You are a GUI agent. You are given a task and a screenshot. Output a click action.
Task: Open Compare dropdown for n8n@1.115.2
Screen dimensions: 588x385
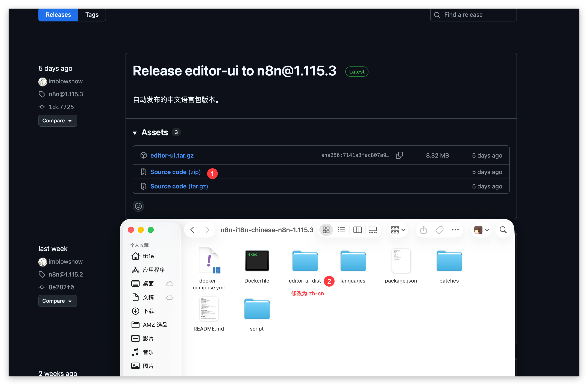(58, 301)
